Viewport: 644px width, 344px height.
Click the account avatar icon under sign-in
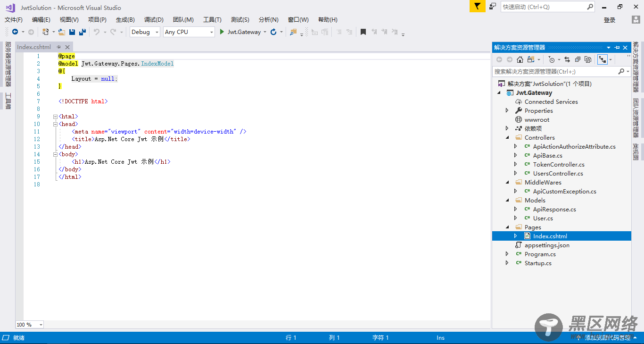(x=636, y=20)
